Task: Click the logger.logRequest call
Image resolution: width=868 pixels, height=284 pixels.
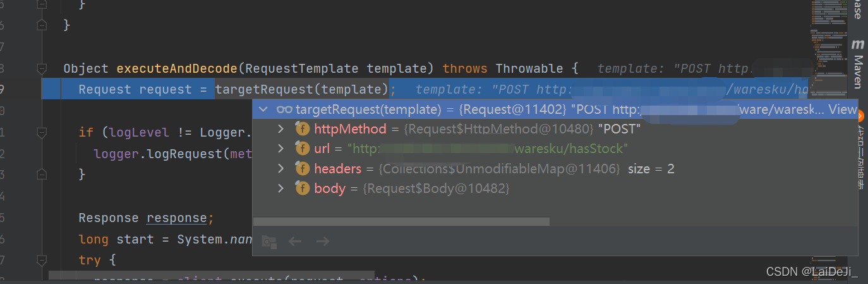Action: point(173,154)
